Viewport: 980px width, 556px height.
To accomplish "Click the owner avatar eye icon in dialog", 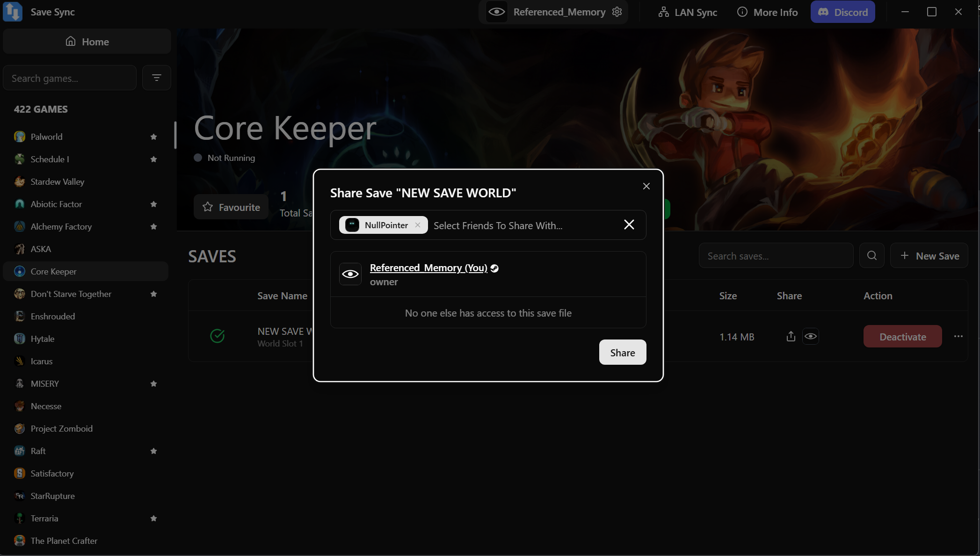I will pyautogui.click(x=350, y=274).
